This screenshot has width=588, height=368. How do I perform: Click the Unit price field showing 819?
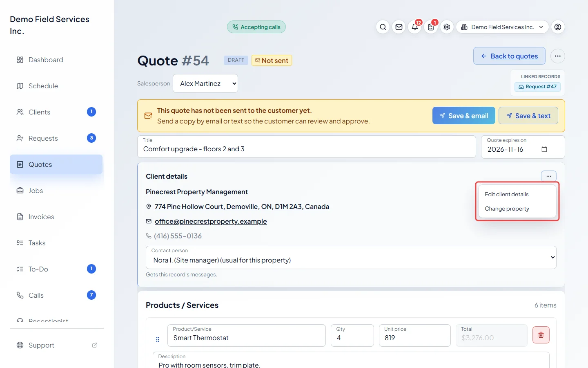point(415,335)
